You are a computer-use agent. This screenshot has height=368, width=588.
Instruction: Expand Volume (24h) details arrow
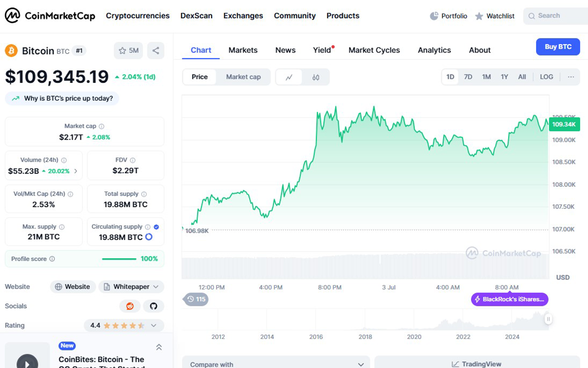pos(75,171)
